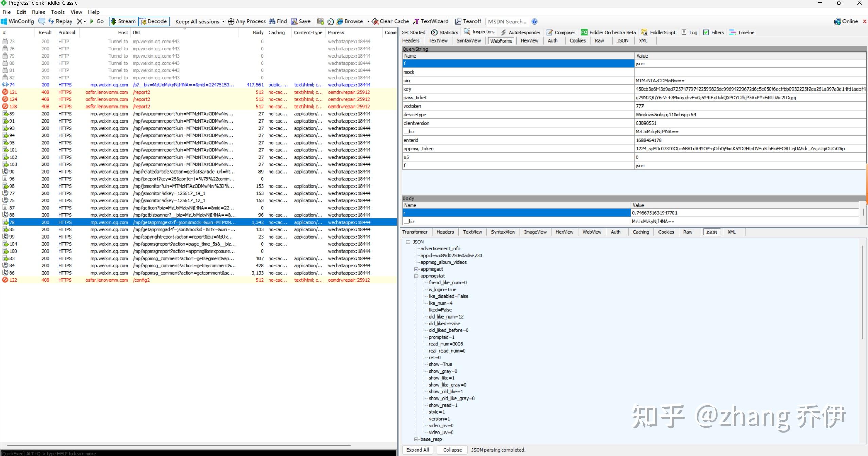The width and height of the screenshot is (868, 456).
Task: Click the comment bubble icon in toolbar
Action: coord(41,21)
